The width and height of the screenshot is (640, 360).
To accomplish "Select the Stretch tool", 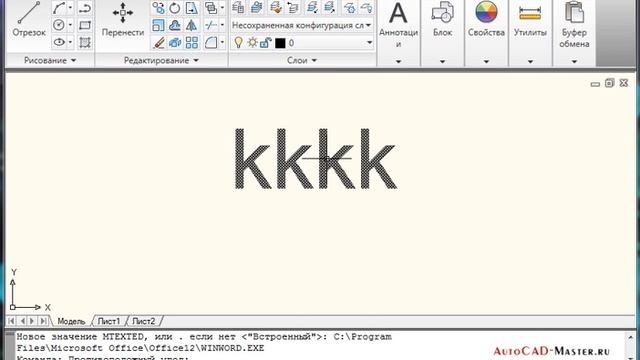I will 191,8.
